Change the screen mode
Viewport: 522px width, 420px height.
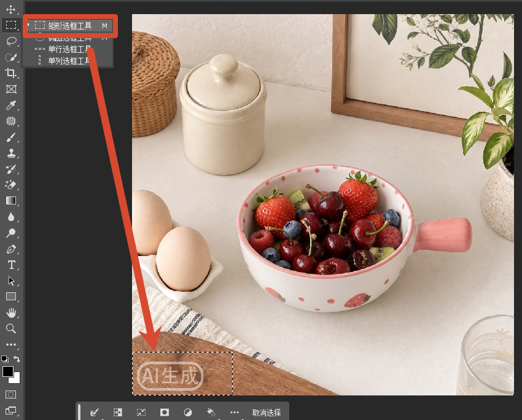coord(10,410)
